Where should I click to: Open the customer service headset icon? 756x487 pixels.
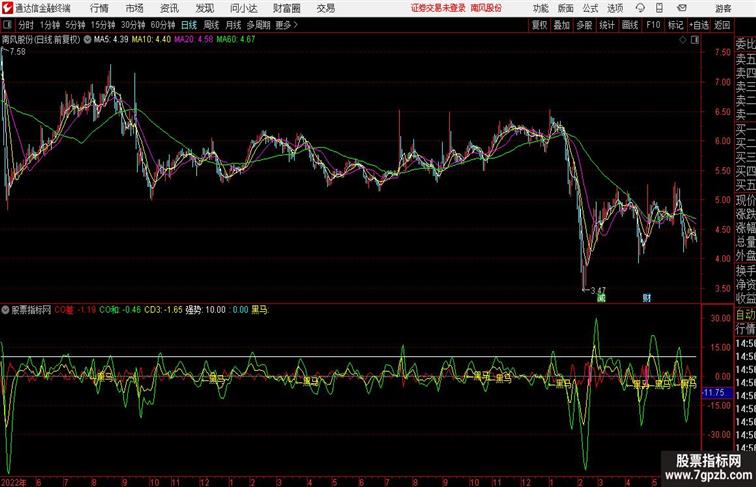tap(640, 8)
